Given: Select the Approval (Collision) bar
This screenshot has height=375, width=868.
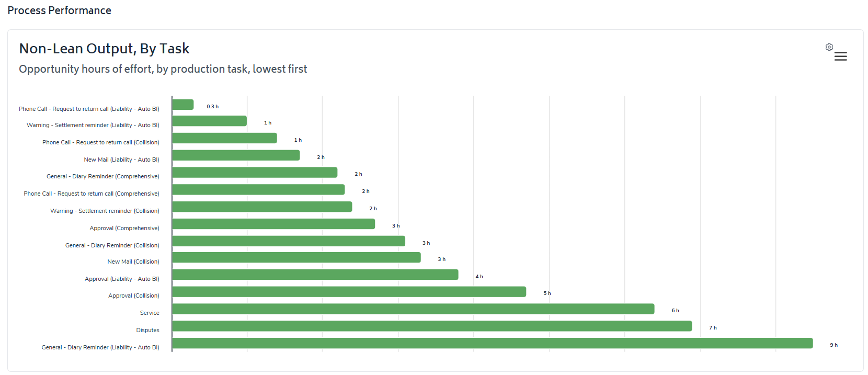Looking at the screenshot, I should pos(349,292).
